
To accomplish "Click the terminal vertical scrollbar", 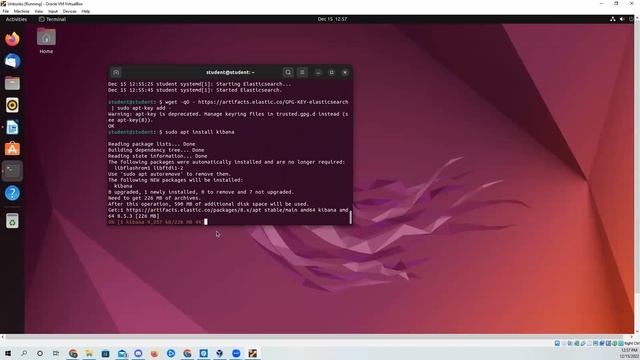I will coord(350,217).
